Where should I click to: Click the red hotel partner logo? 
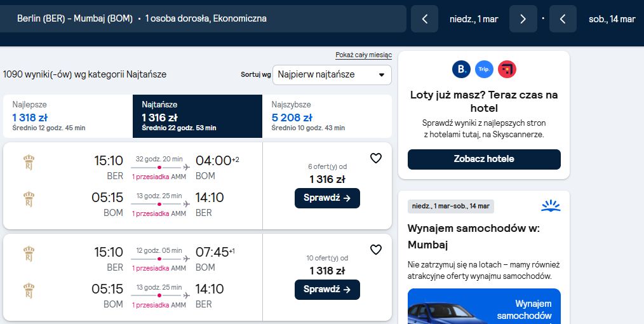[x=507, y=69]
